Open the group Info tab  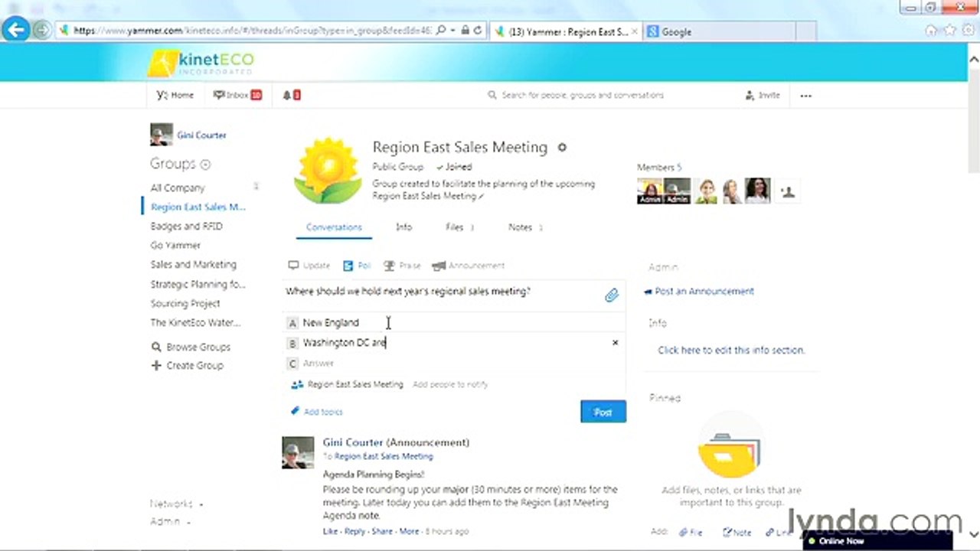[x=403, y=227]
